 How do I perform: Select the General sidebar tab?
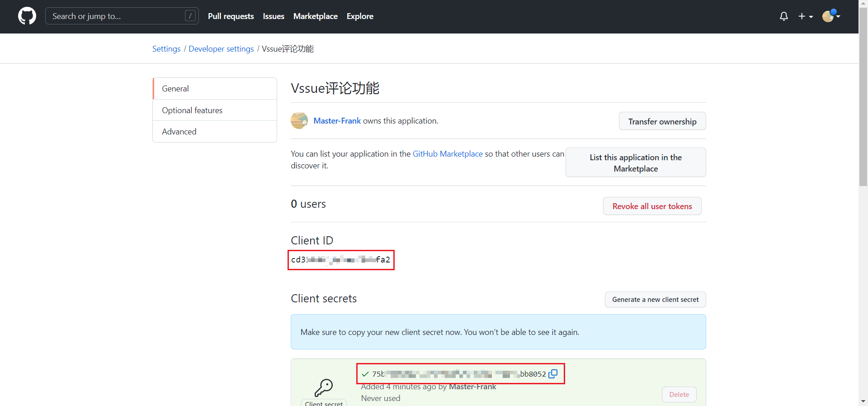click(215, 89)
